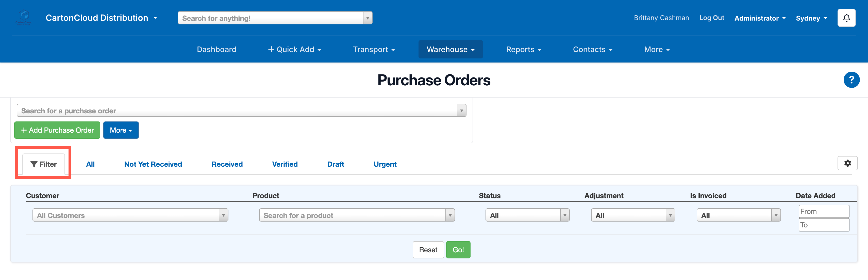868x280 pixels.
Task: Click the notification bell icon
Action: (x=846, y=18)
